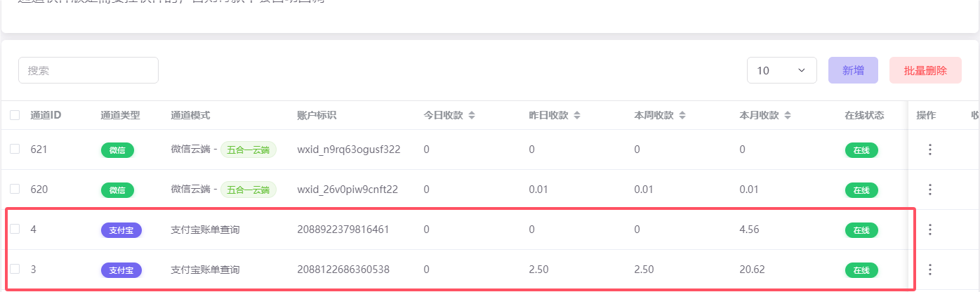This screenshot has height=292, width=980.
Task: Click account ID 2088122686360538
Action: 343,270
